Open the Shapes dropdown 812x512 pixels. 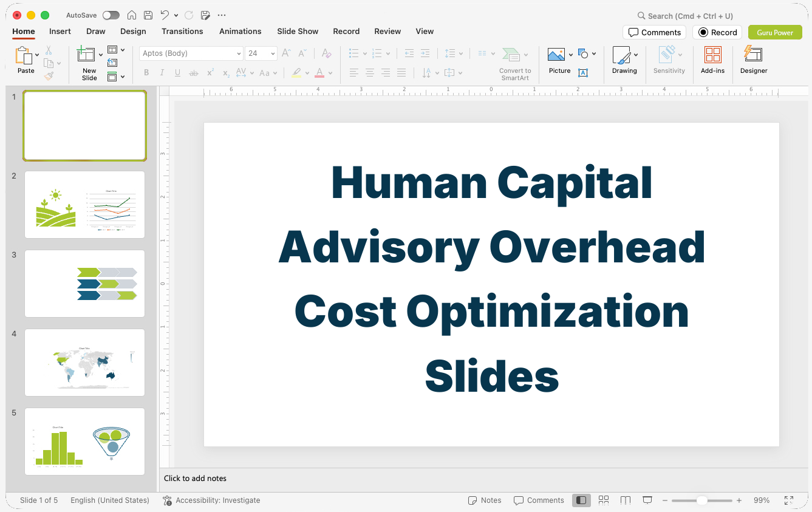coord(587,54)
